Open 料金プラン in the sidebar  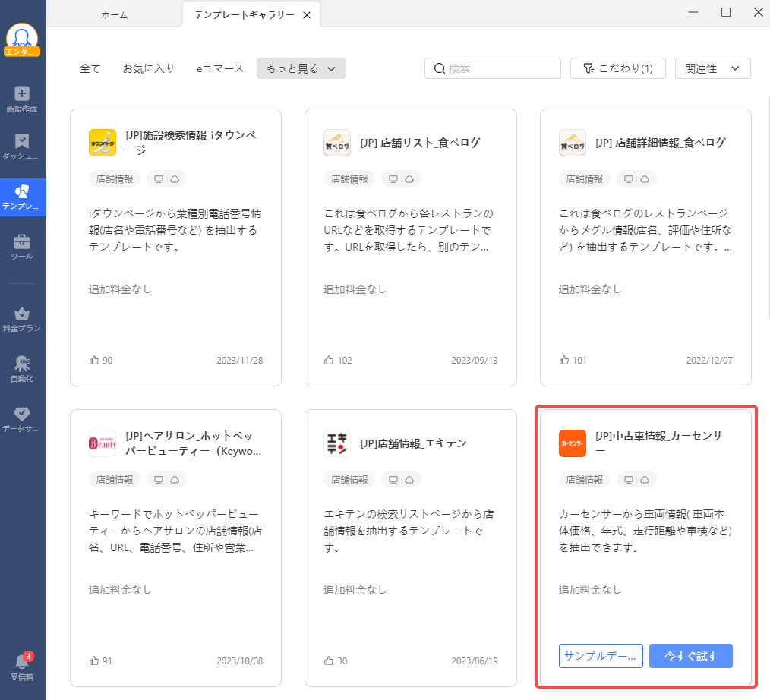[x=22, y=319]
